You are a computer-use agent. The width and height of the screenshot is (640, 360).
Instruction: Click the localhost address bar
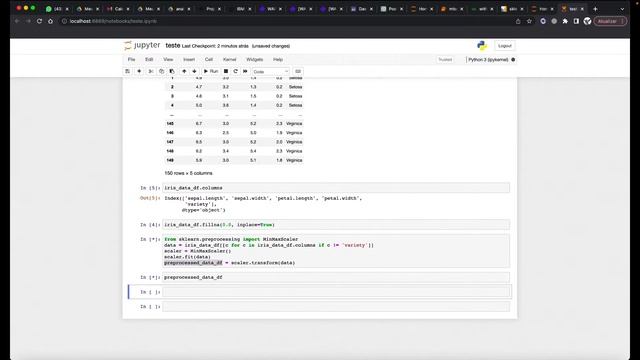[286, 21]
